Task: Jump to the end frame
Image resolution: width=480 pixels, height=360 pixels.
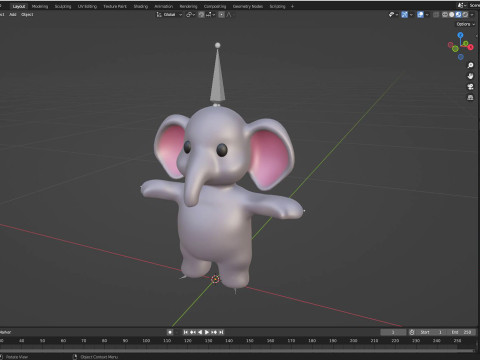Action: [x=221, y=332]
